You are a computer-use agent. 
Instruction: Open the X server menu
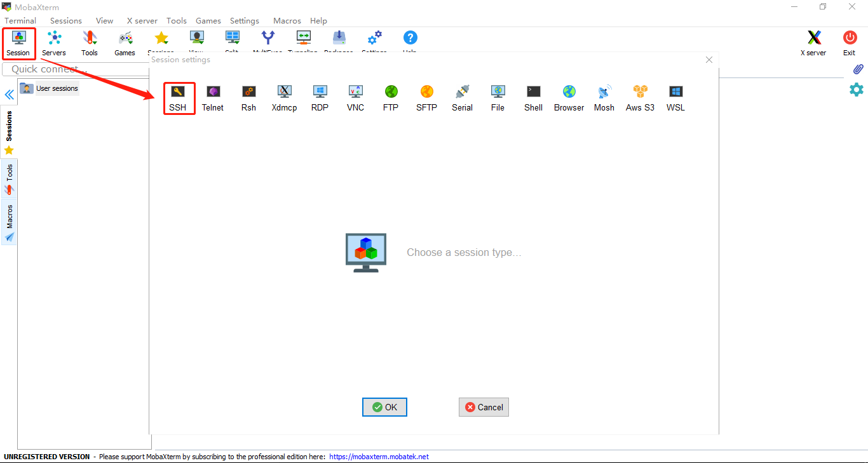pyautogui.click(x=142, y=20)
